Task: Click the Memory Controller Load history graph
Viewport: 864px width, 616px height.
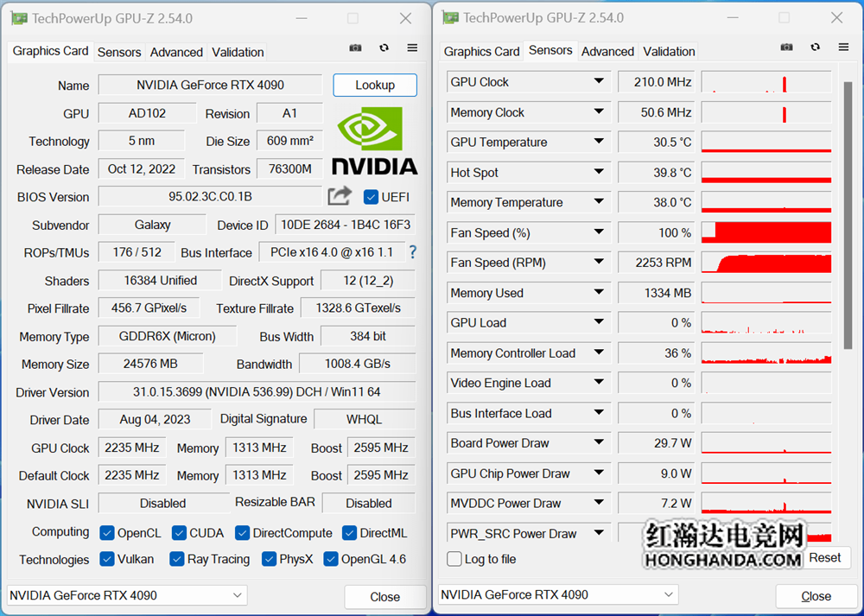Action: tap(766, 352)
